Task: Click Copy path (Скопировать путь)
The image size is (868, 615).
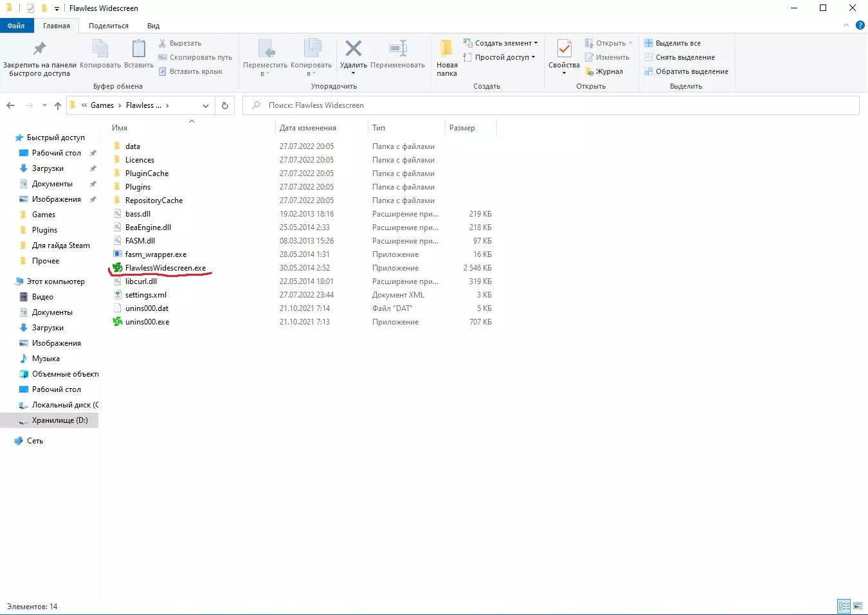Action: pos(195,57)
